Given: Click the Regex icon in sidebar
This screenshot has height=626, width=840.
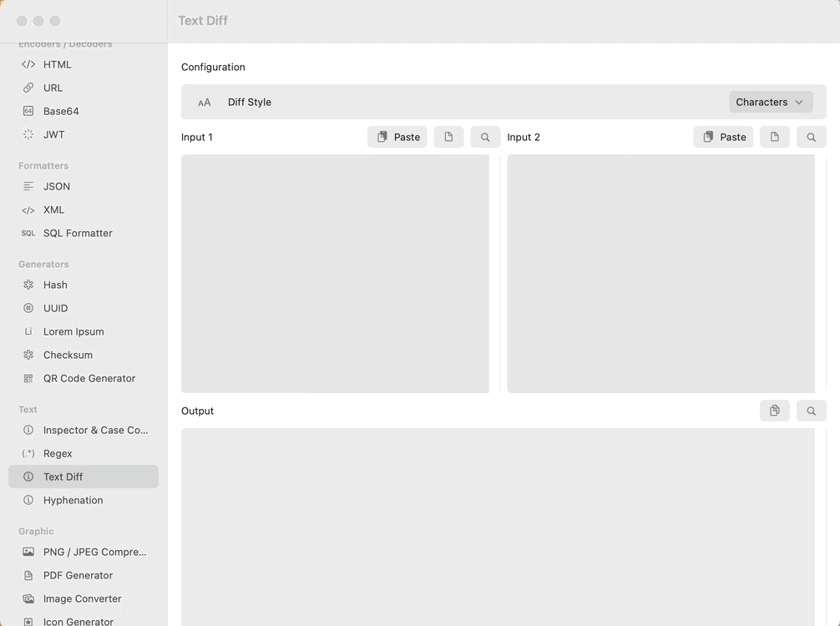Looking at the screenshot, I should point(28,453).
